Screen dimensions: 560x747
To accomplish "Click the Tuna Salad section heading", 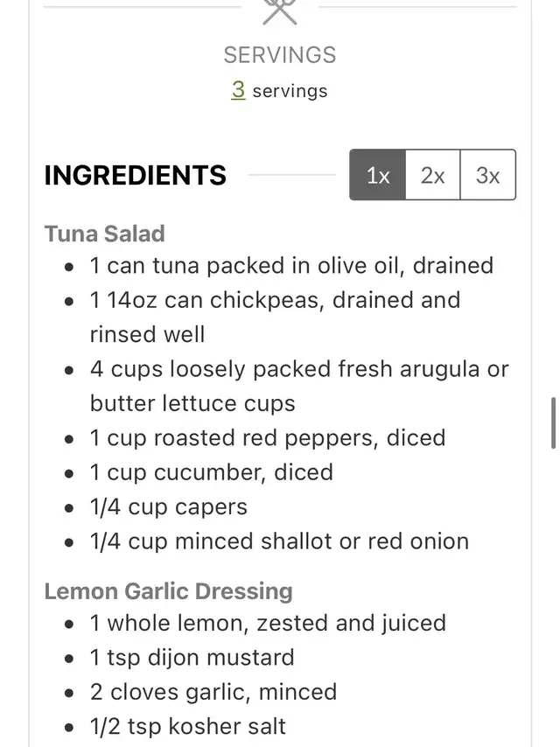I will pyautogui.click(x=105, y=234).
